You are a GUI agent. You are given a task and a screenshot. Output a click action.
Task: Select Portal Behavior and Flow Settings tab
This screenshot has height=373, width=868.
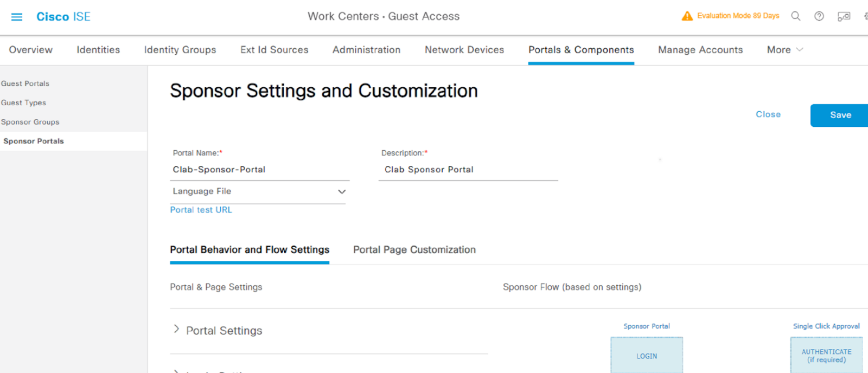(x=250, y=250)
